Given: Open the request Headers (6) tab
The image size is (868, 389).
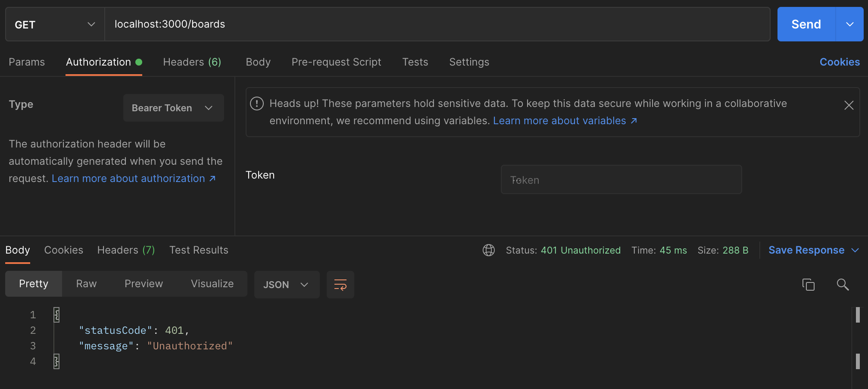Looking at the screenshot, I should point(192,62).
